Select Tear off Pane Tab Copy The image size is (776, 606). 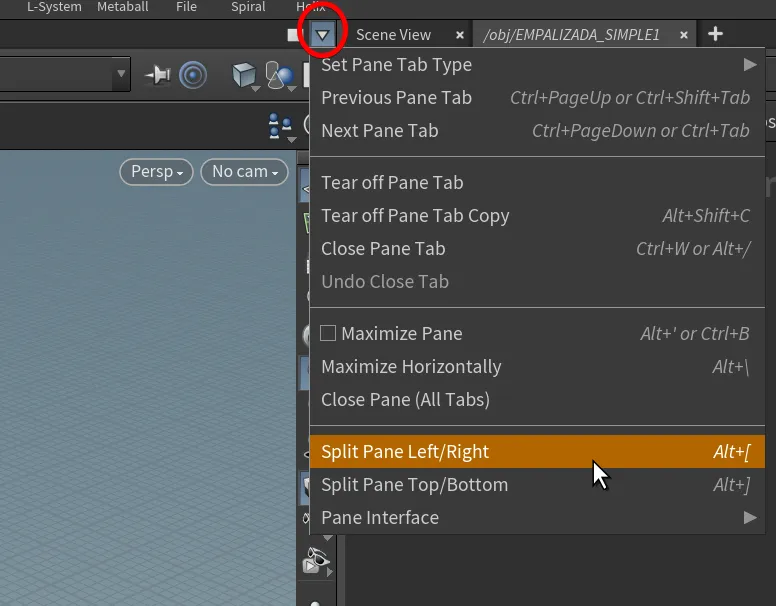point(537,216)
